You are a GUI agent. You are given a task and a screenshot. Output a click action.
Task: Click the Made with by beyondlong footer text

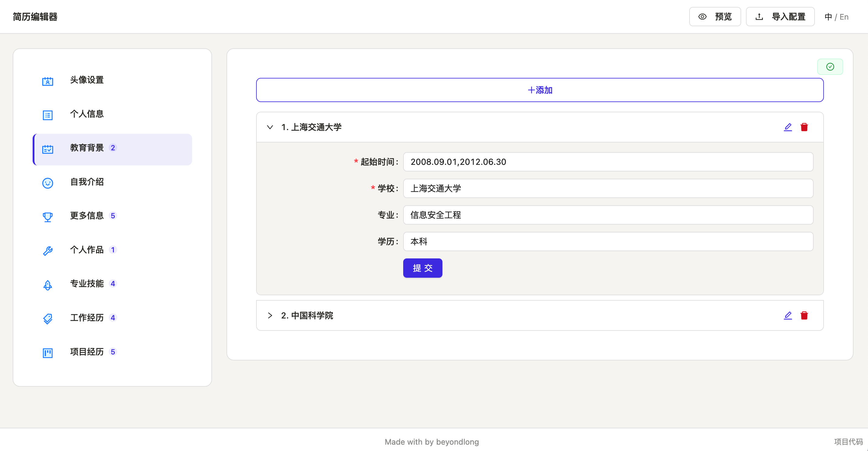[432, 442]
